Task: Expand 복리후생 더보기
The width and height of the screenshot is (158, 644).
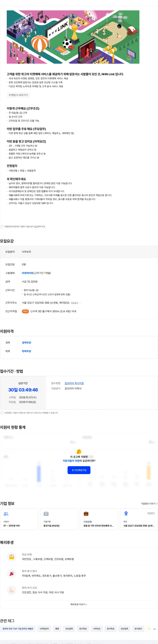Action: 79,604
